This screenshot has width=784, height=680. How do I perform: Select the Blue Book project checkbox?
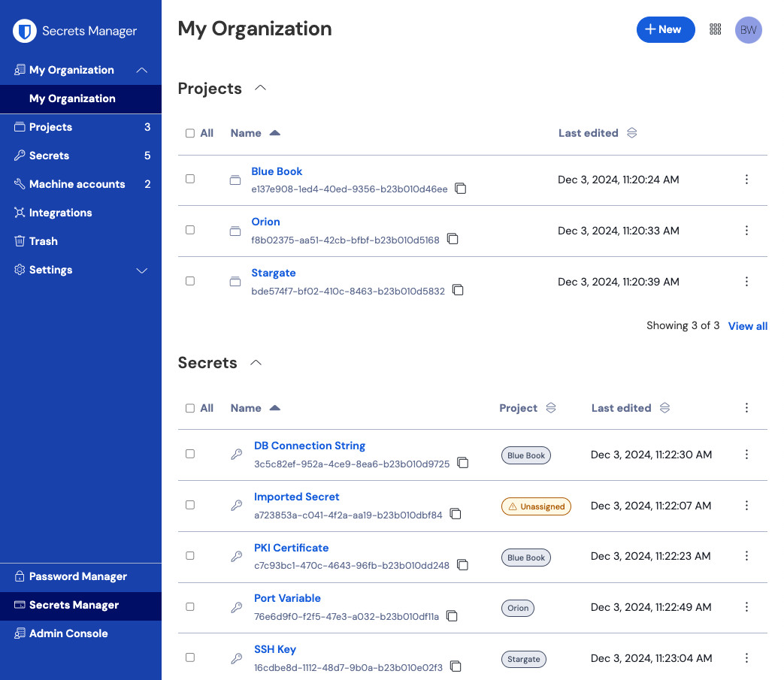tap(190, 179)
